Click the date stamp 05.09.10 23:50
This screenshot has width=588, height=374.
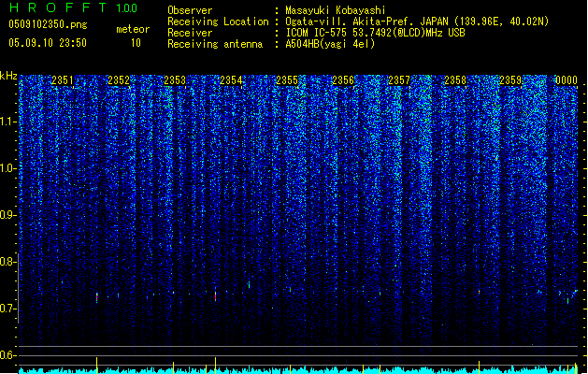click(x=48, y=43)
